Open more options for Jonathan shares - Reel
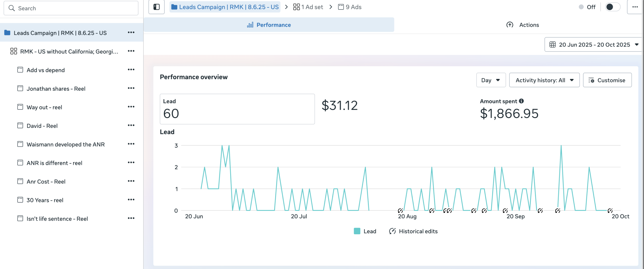This screenshot has height=269, width=644. coord(131,88)
